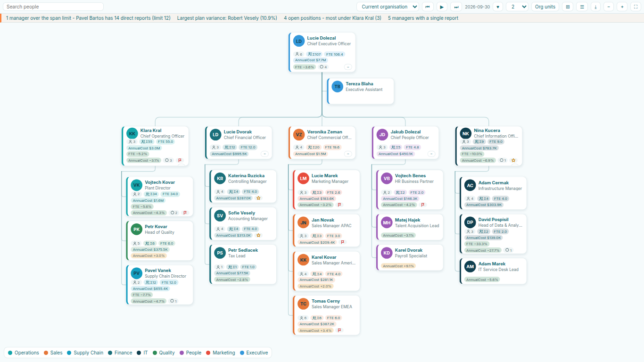Click the largest plan variance alert
Viewport: 644px width, 362px height.
tap(227, 18)
